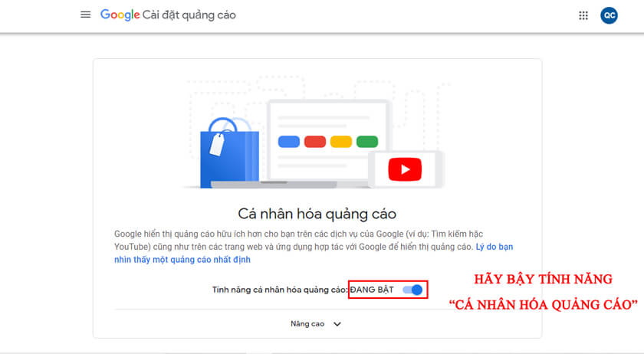The image size is (644, 354).
Task: Click the YouTube play illustration
Action: (x=405, y=169)
